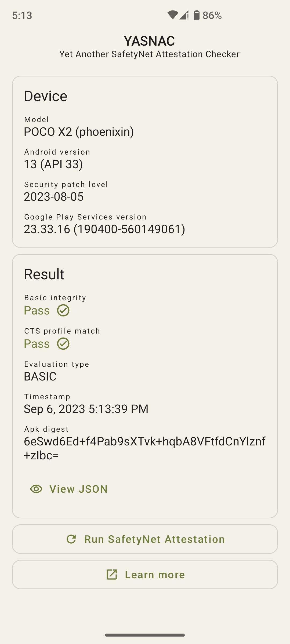Click the eye icon beside View JSON

coord(36,489)
